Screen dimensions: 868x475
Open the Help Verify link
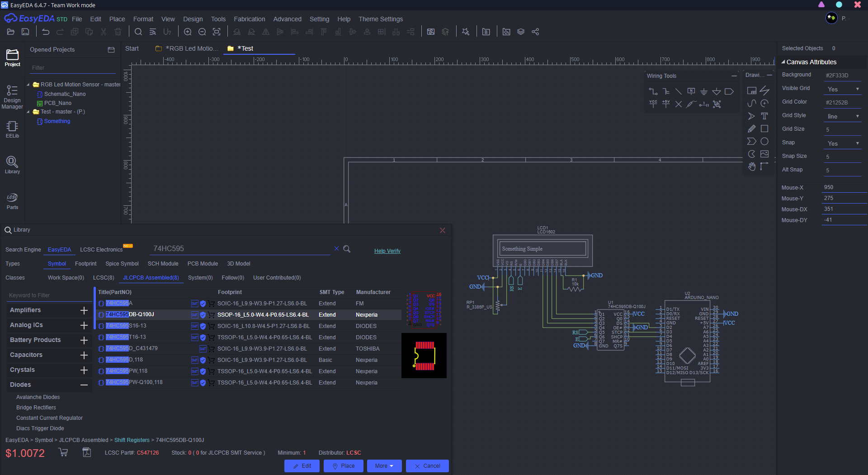(x=387, y=251)
